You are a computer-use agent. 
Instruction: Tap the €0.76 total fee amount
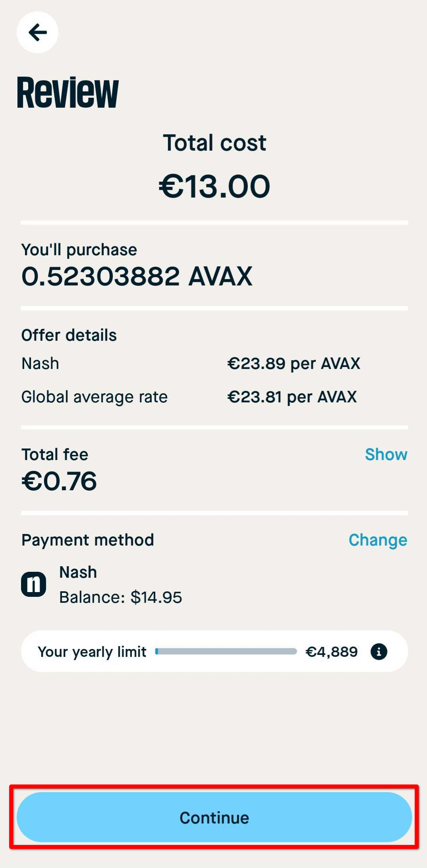pos(59,481)
